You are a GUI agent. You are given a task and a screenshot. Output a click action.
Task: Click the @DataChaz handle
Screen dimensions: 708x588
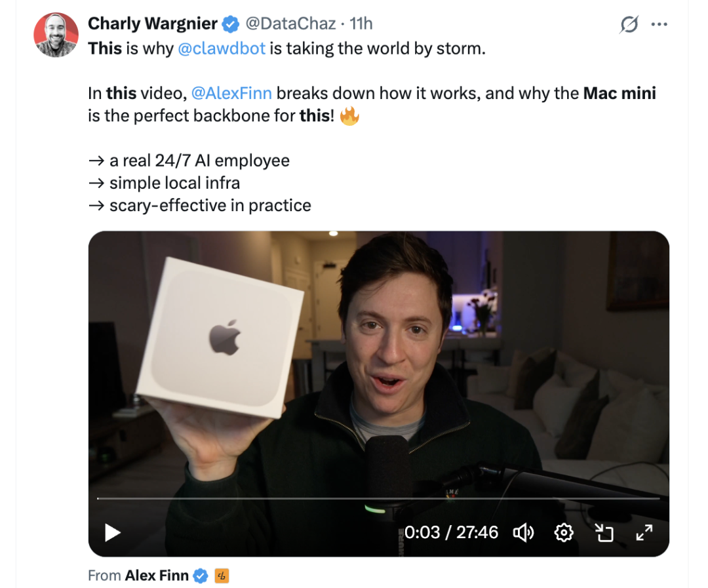point(290,24)
